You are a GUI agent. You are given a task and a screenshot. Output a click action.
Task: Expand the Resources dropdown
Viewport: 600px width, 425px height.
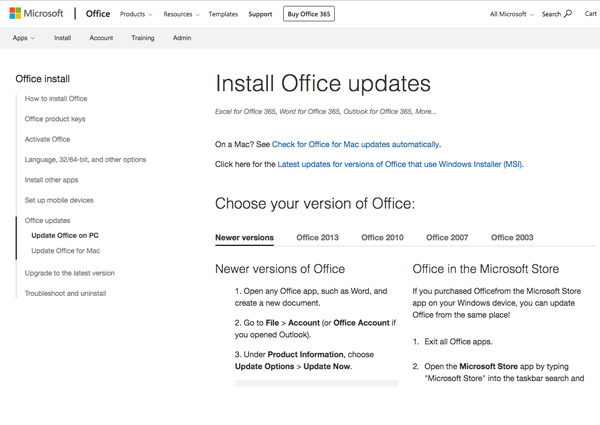(x=181, y=14)
